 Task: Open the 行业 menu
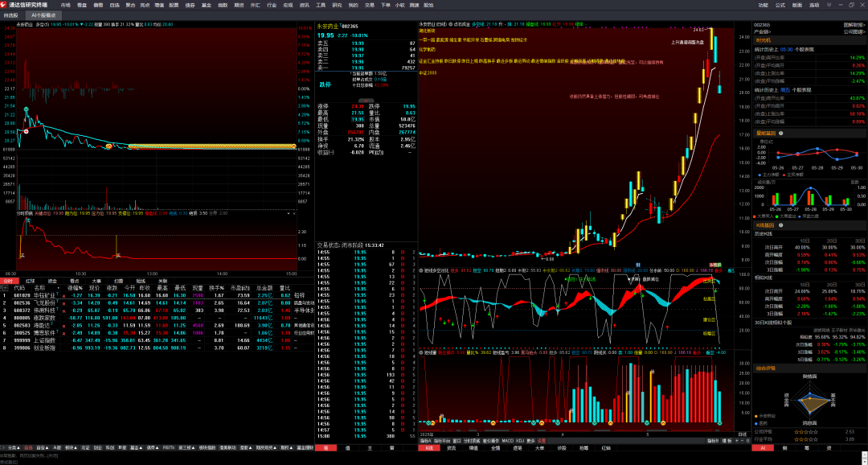click(x=272, y=5)
